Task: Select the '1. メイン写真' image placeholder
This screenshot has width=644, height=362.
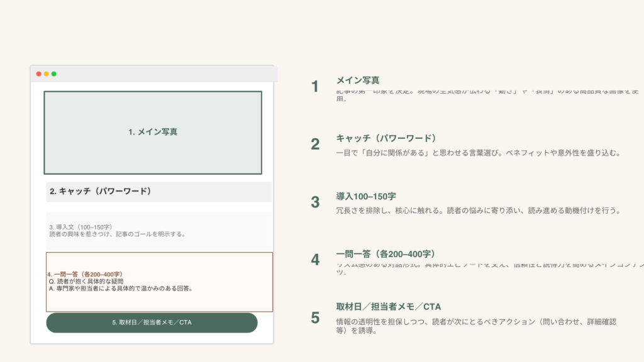Action: pos(153,133)
